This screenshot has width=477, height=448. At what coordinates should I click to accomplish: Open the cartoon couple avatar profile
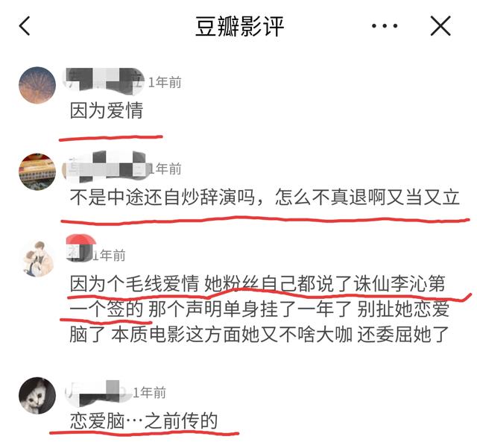point(37,259)
